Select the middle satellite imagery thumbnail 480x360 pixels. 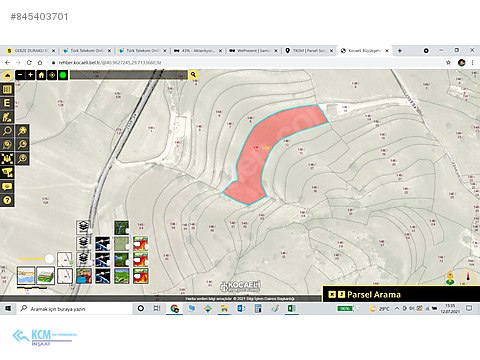102,259
